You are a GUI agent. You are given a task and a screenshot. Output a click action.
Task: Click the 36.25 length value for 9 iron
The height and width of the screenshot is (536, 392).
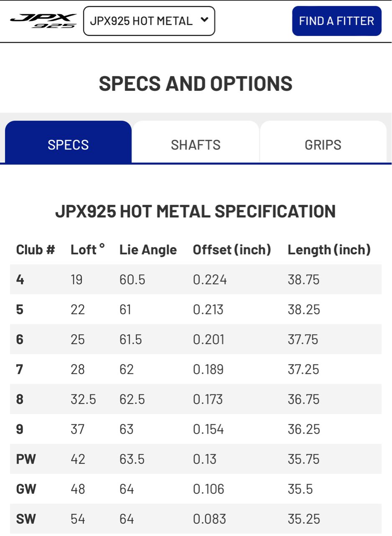pos(303,429)
